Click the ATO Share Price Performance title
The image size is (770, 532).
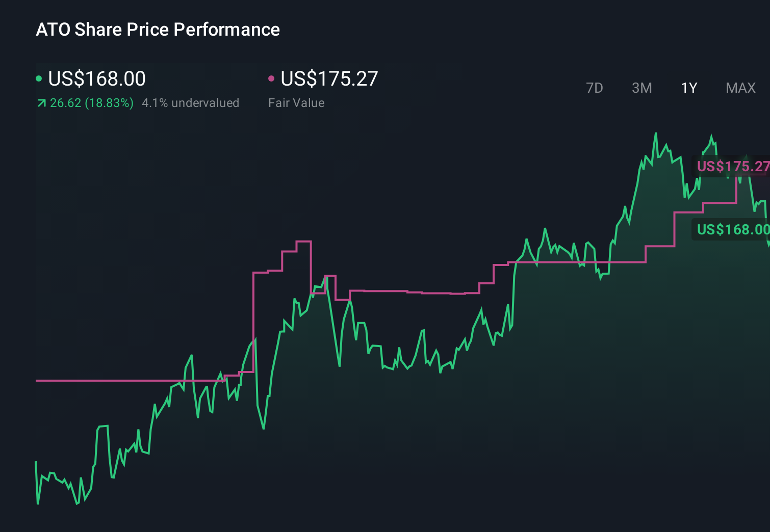(x=157, y=30)
